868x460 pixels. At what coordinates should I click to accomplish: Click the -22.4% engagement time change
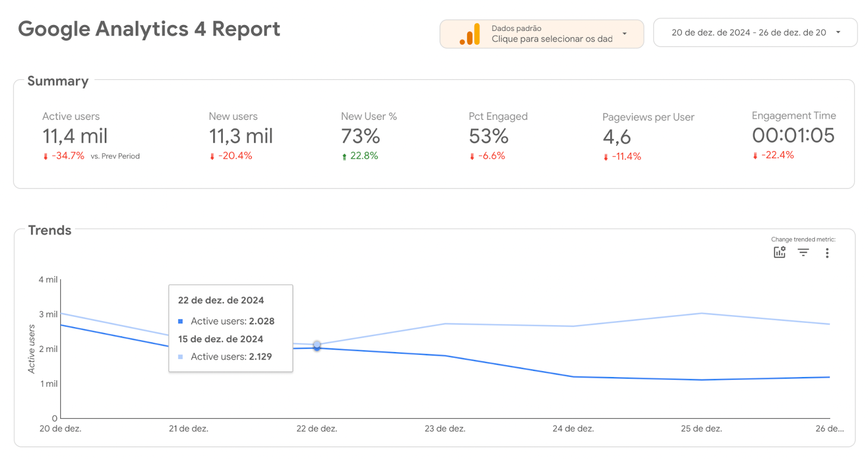(x=777, y=155)
